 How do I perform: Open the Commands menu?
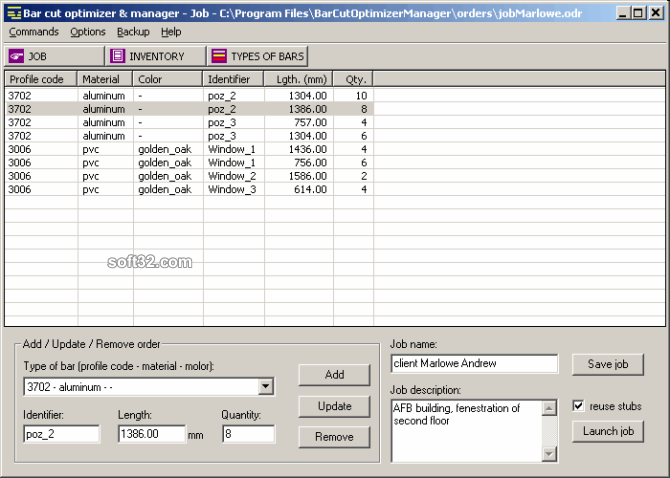(34, 32)
